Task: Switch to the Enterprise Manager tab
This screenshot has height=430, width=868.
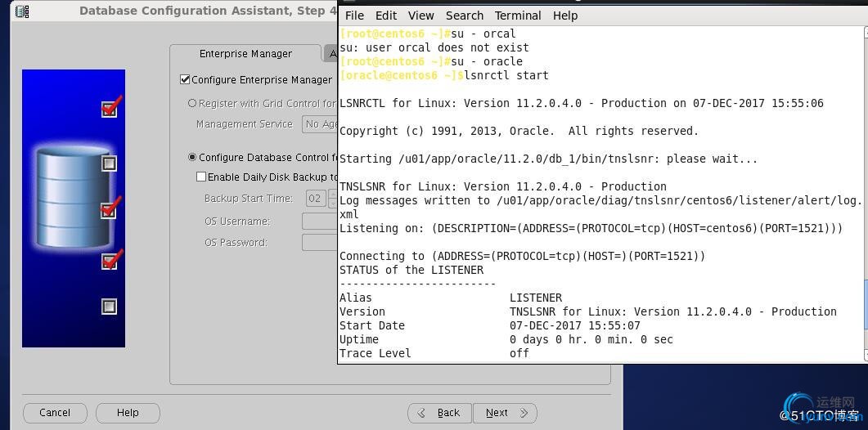Action: [245, 54]
